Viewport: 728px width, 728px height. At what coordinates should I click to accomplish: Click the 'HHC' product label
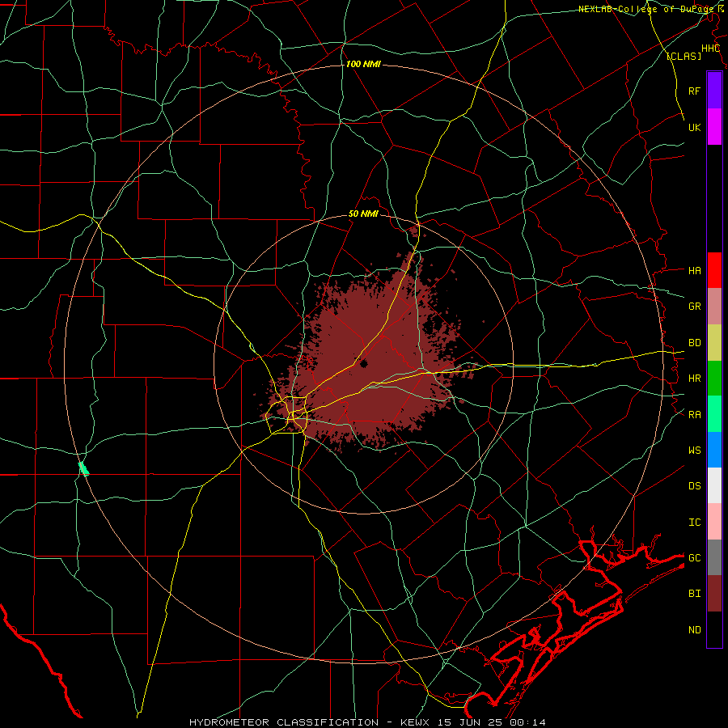coord(710,49)
